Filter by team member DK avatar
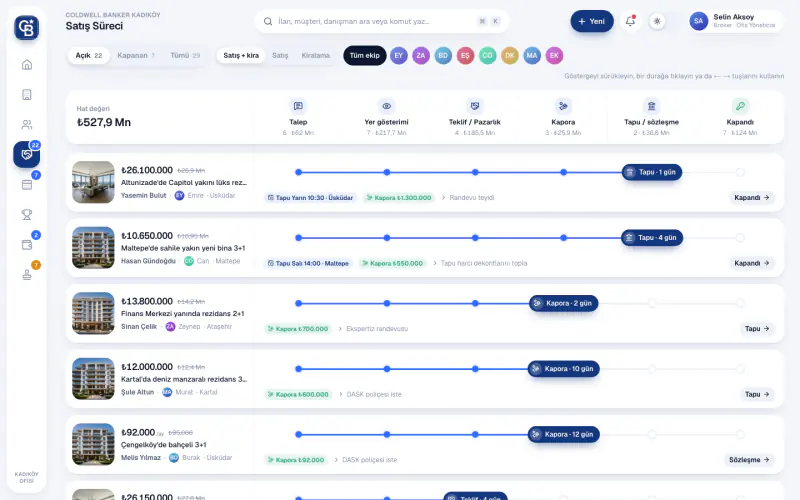The height and width of the screenshot is (500, 800). [x=510, y=56]
